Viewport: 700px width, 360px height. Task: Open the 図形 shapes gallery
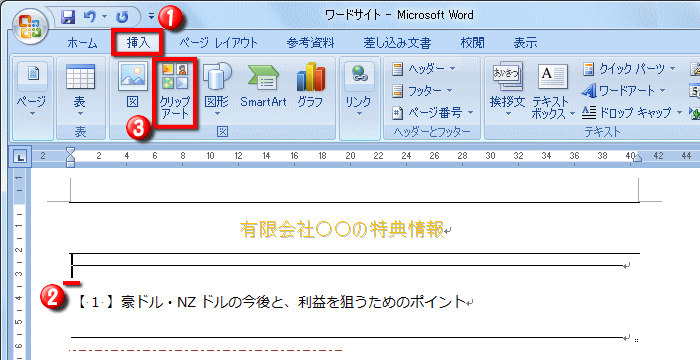coord(217,89)
